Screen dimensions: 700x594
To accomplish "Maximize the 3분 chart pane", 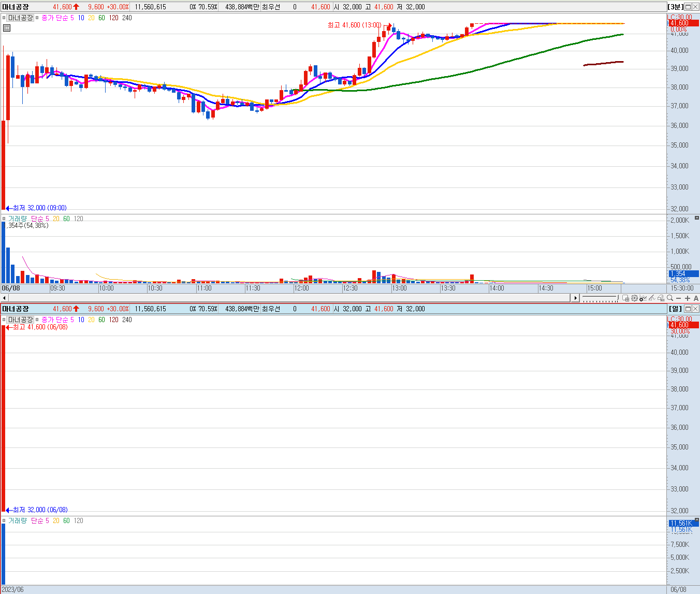I will [x=688, y=7].
